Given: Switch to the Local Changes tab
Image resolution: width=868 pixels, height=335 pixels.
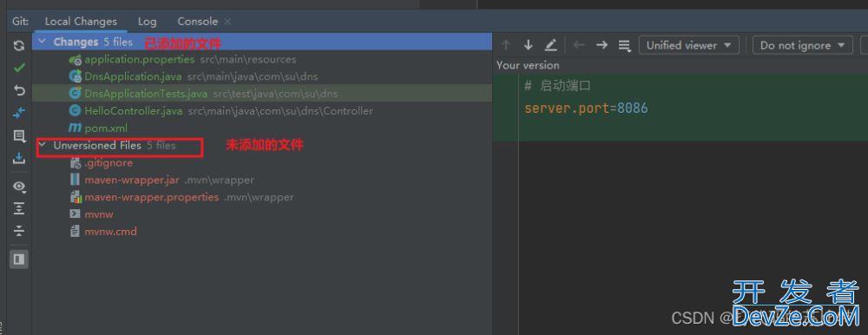Looking at the screenshot, I should coord(81,22).
